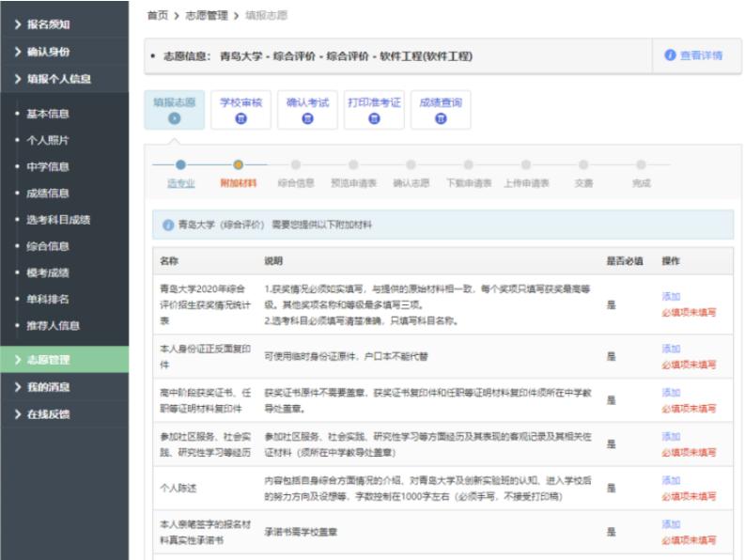Collapse the 填报个人信息 sidebar section
The width and height of the screenshot is (745, 560).
(64, 79)
